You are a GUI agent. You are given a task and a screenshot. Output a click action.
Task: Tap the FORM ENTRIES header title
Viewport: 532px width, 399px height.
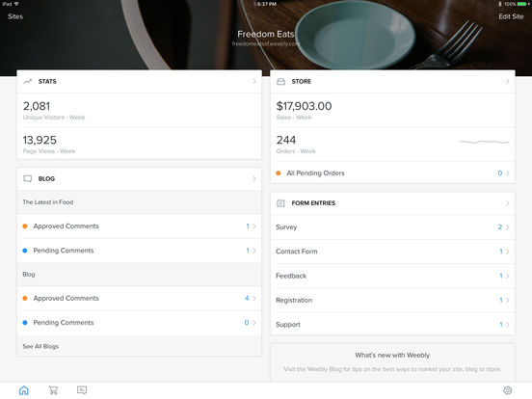coord(313,203)
